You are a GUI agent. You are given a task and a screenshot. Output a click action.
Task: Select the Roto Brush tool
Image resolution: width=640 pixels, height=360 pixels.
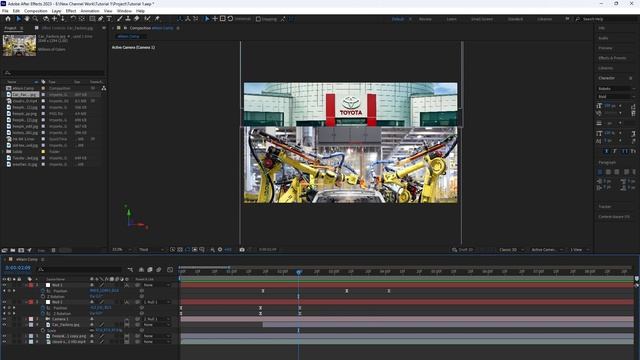pos(147,19)
